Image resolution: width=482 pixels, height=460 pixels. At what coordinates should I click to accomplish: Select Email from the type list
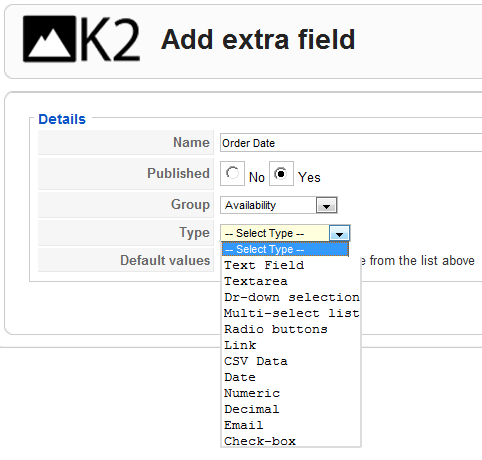pyautogui.click(x=291, y=425)
